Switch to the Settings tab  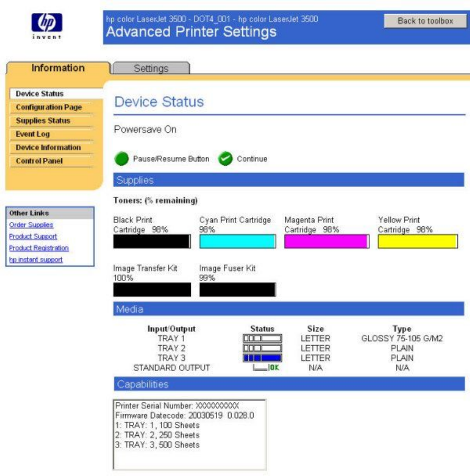(x=151, y=68)
